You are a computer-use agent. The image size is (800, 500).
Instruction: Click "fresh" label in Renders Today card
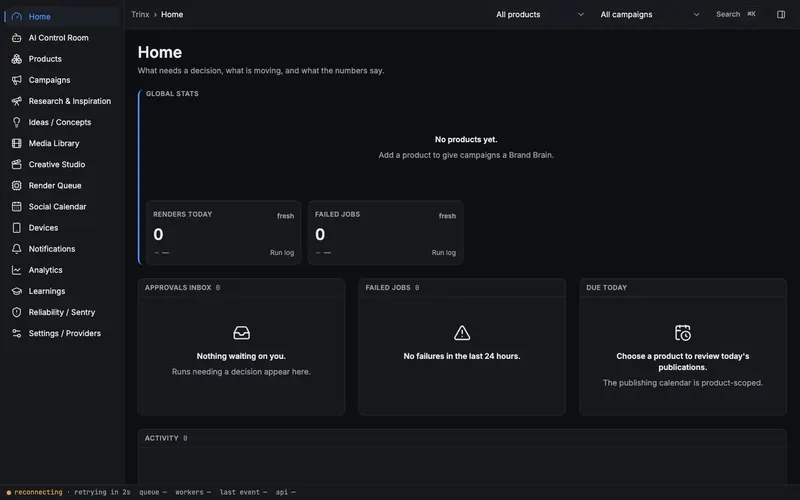point(285,216)
